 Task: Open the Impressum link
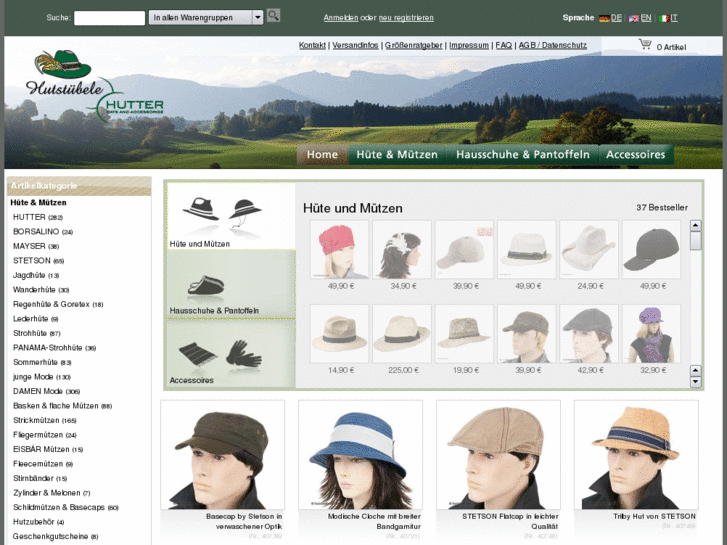(x=469, y=45)
